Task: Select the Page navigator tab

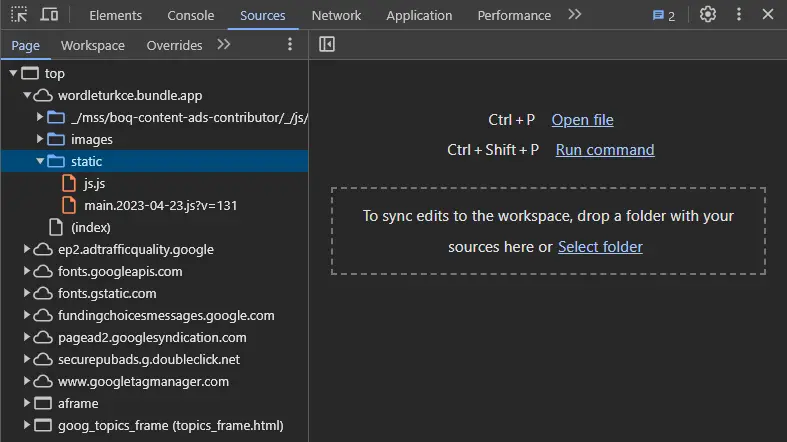Action: click(26, 46)
